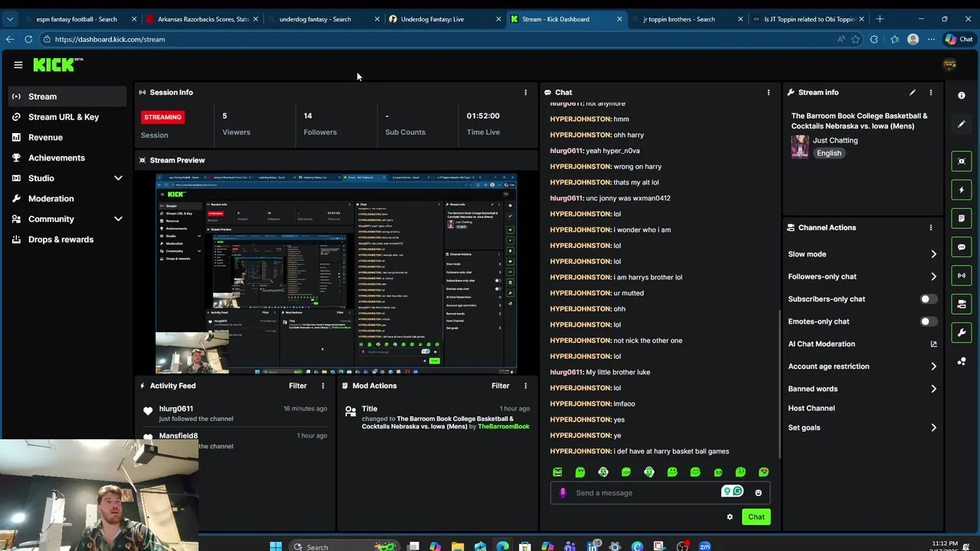Edit Stream info with the pencil icon
Viewport: 980px width, 551px height.
[912, 92]
